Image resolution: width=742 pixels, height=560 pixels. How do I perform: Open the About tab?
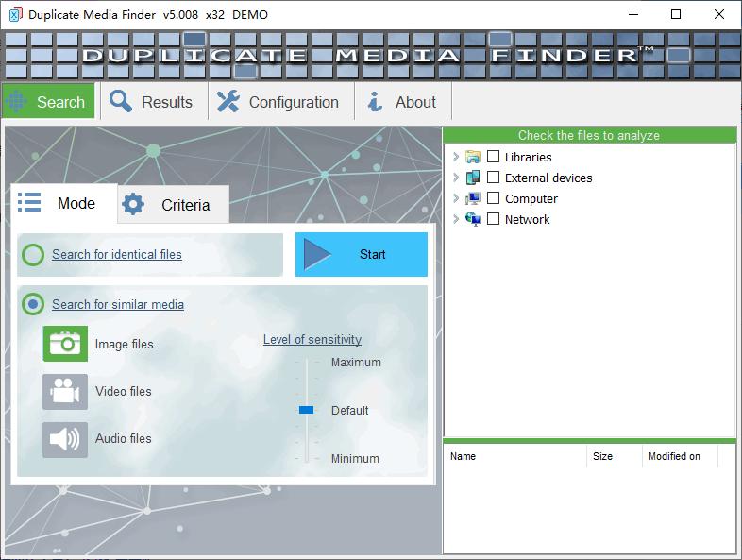click(403, 101)
